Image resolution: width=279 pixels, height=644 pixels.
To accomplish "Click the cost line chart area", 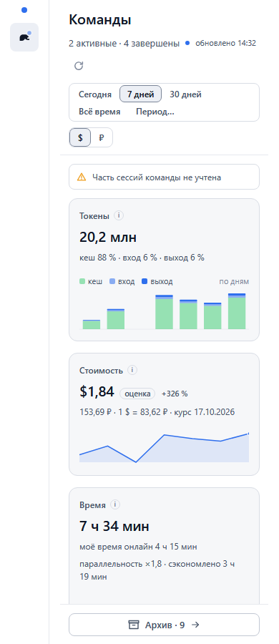I will click(x=164, y=448).
